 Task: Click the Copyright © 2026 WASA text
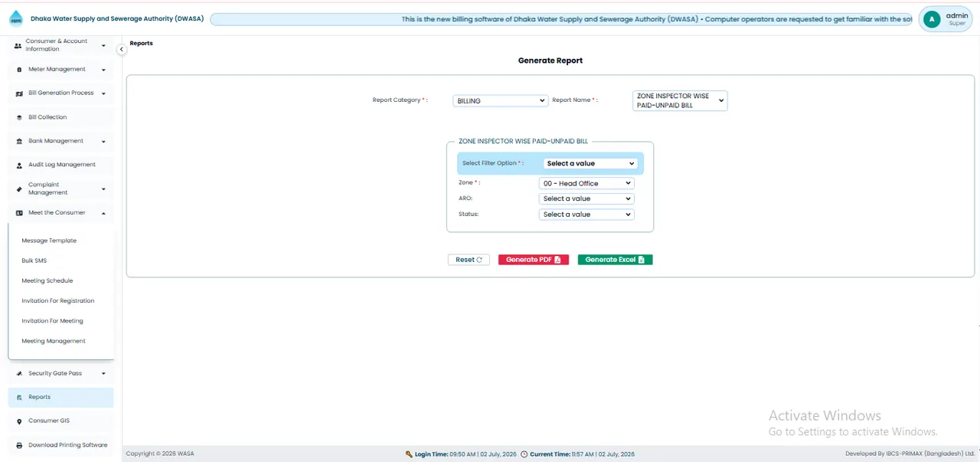point(160,454)
